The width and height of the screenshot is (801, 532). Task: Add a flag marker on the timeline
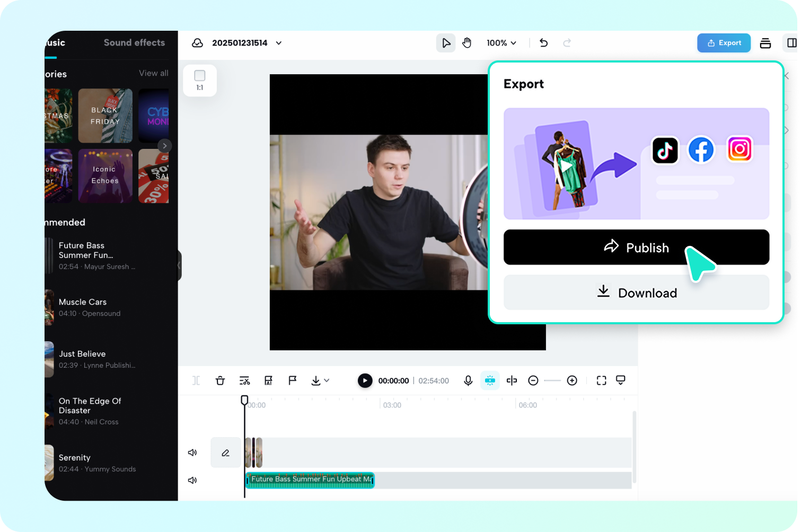click(292, 380)
